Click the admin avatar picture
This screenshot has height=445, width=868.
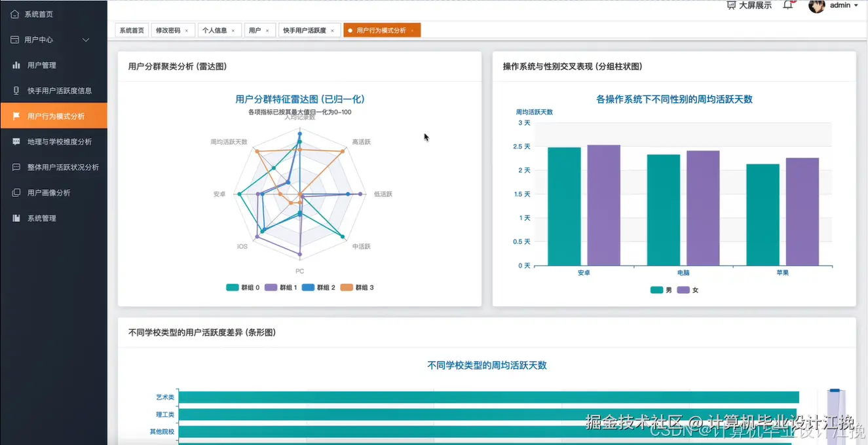(x=816, y=5)
